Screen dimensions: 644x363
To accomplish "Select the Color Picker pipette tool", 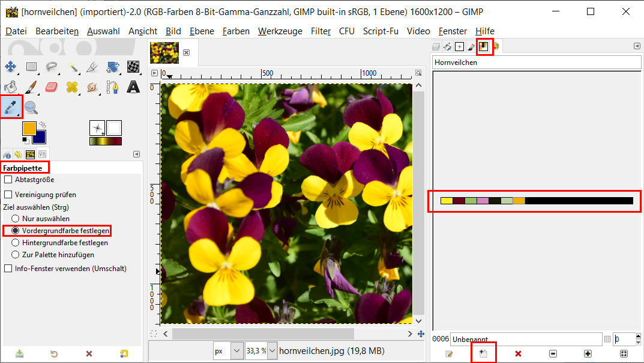I will coord(11,107).
